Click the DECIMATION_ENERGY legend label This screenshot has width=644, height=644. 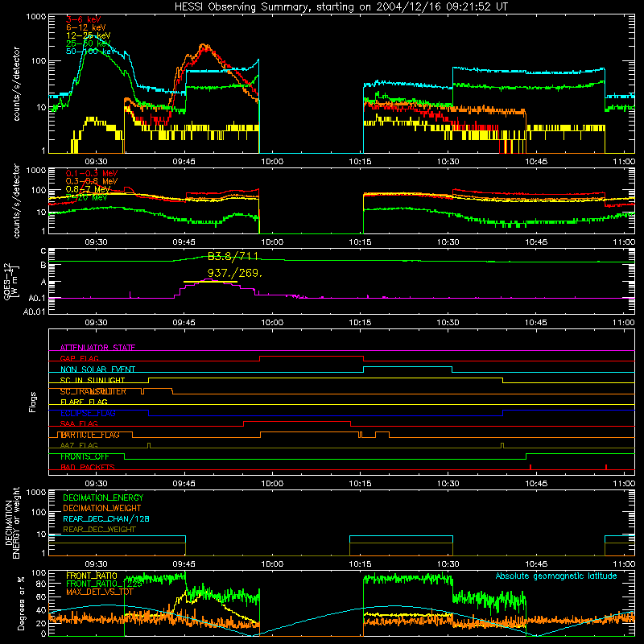(x=103, y=497)
